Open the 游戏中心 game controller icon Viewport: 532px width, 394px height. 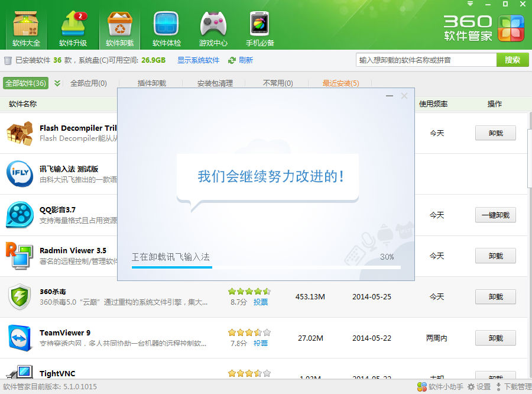[213, 29]
